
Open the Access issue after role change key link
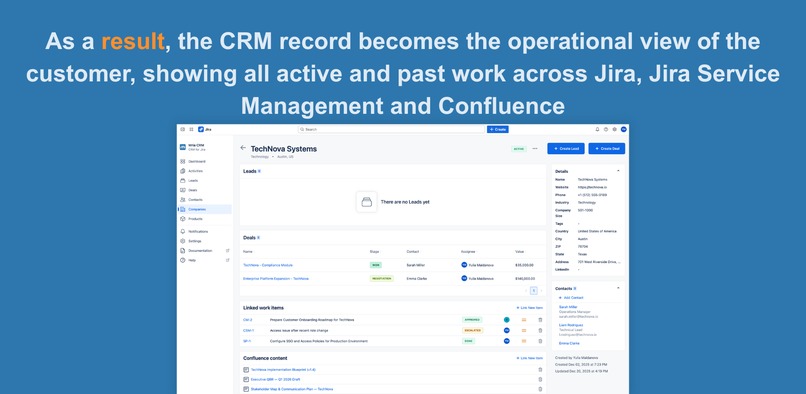pyautogui.click(x=248, y=330)
